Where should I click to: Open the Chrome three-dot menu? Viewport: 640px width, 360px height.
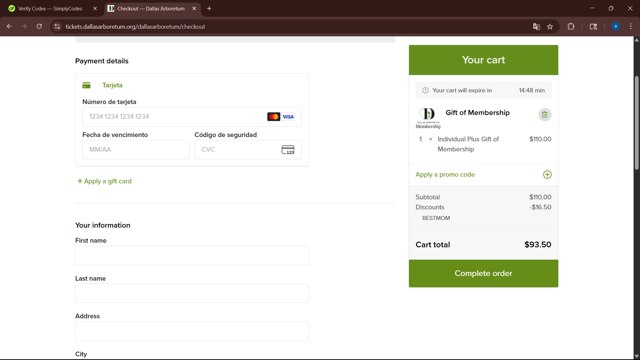[631, 27]
